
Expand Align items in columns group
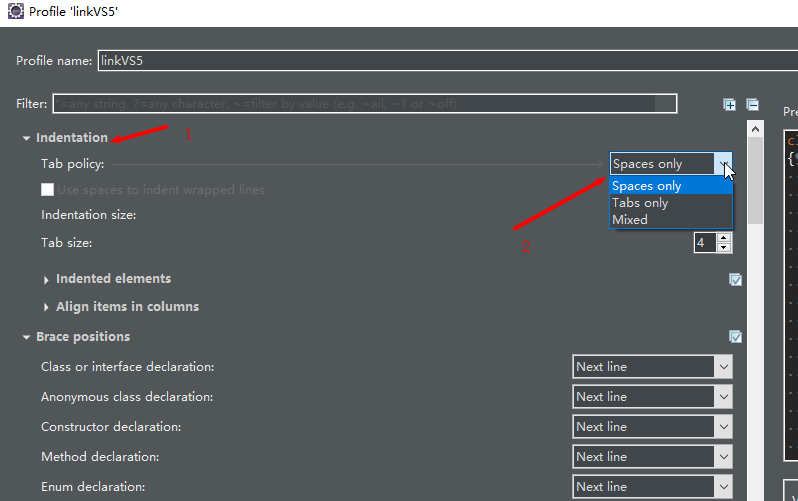click(46, 307)
